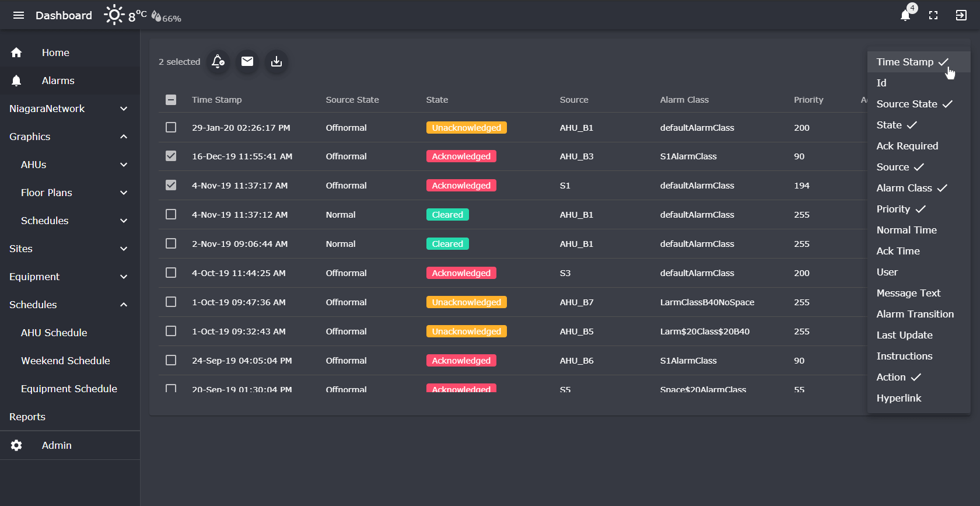Click the notification bell with badge
The height and width of the screenshot is (506, 980).
coord(905,15)
